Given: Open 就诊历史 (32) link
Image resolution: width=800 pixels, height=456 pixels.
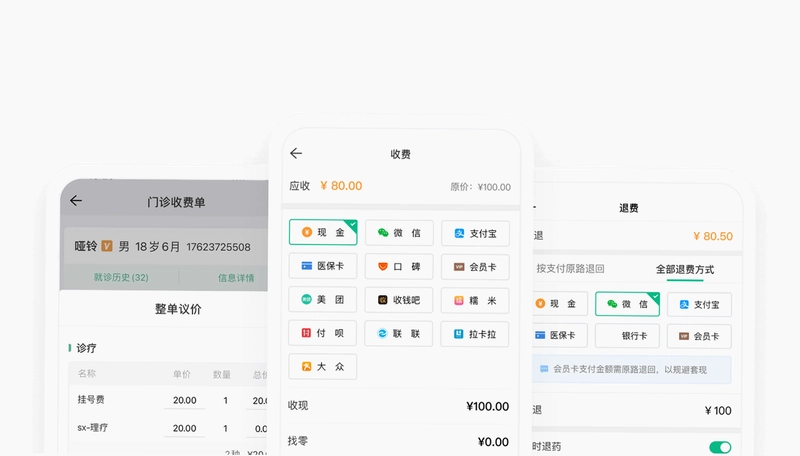Looking at the screenshot, I should coord(121,277).
